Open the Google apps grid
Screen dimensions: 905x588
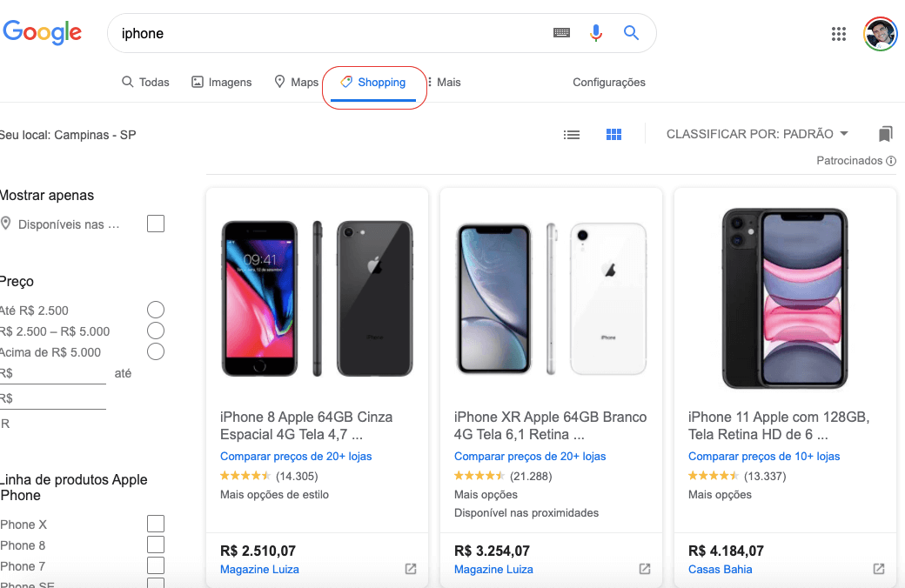click(839, 34)
